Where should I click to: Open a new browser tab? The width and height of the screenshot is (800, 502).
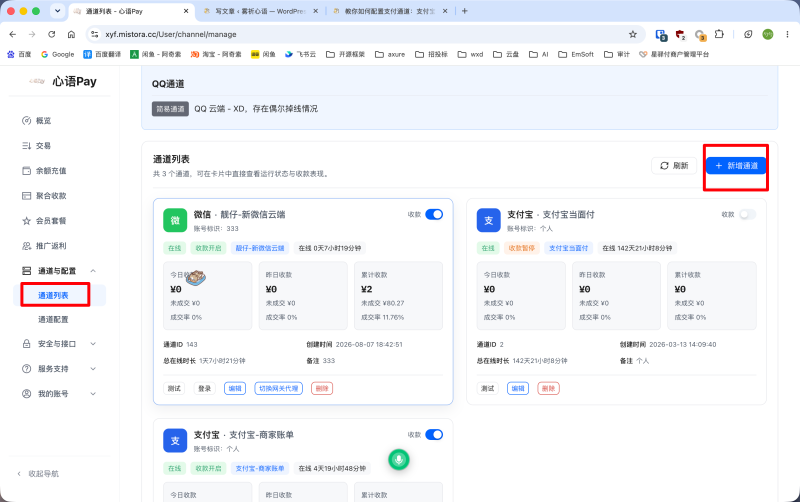pyautogui.click(x=464, y=11)
